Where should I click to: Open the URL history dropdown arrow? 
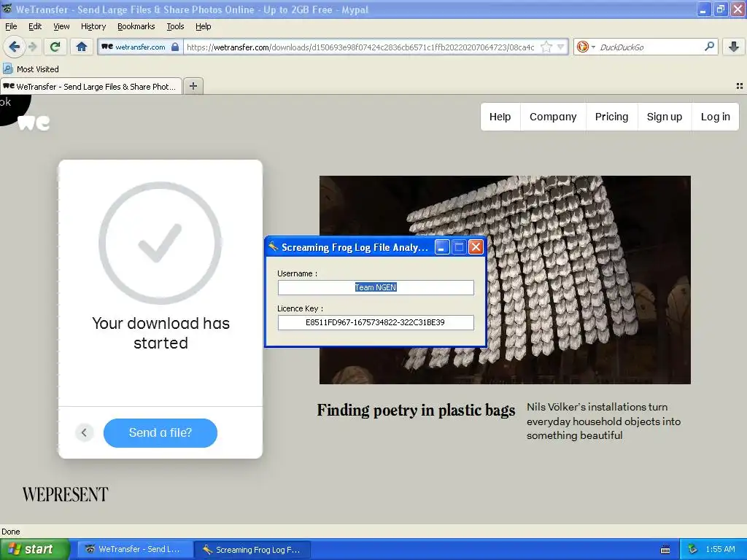click(561, 47)
